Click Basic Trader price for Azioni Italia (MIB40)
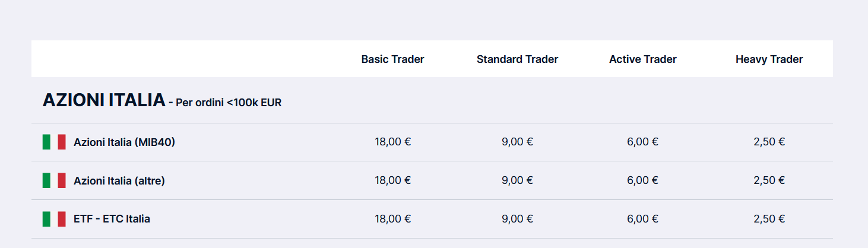868x248 pixels. 393,142
